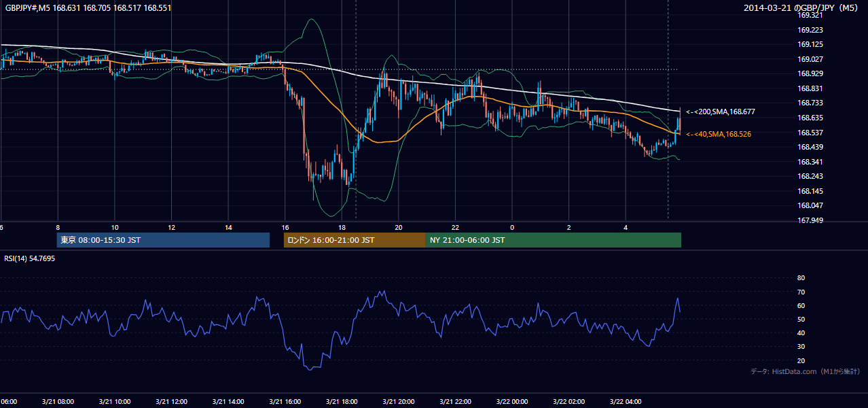The width and height of the screenshot is (868, 408).
Task: Click the price axis label 168.145
Action: point(810,192)
